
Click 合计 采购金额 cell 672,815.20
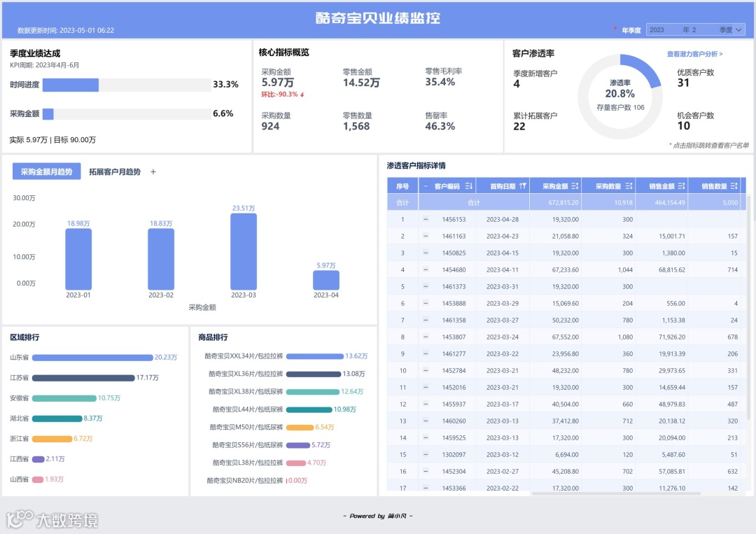pyautogui.click(x=563, y=202)
